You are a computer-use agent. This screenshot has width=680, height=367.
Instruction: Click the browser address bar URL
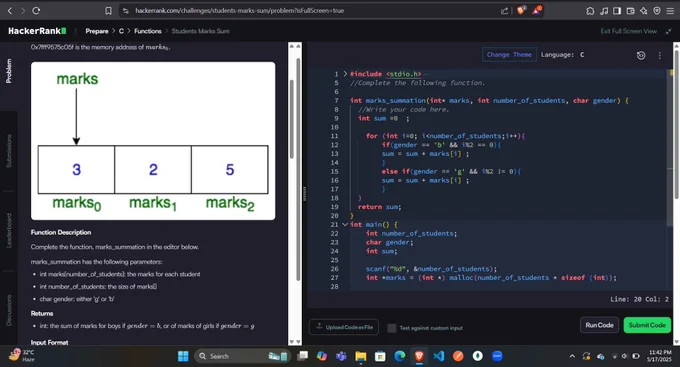click(239, 10)
